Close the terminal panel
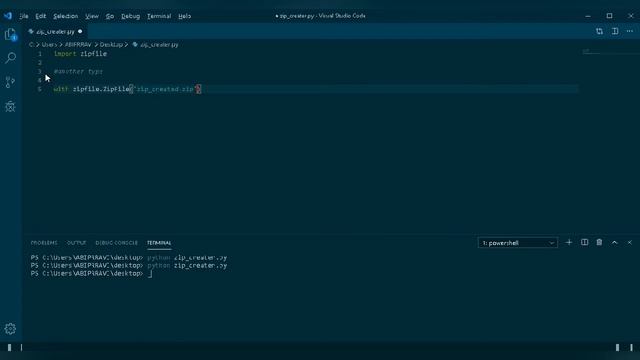This screenshot has width=640, height=360. (x=630, y=242)
